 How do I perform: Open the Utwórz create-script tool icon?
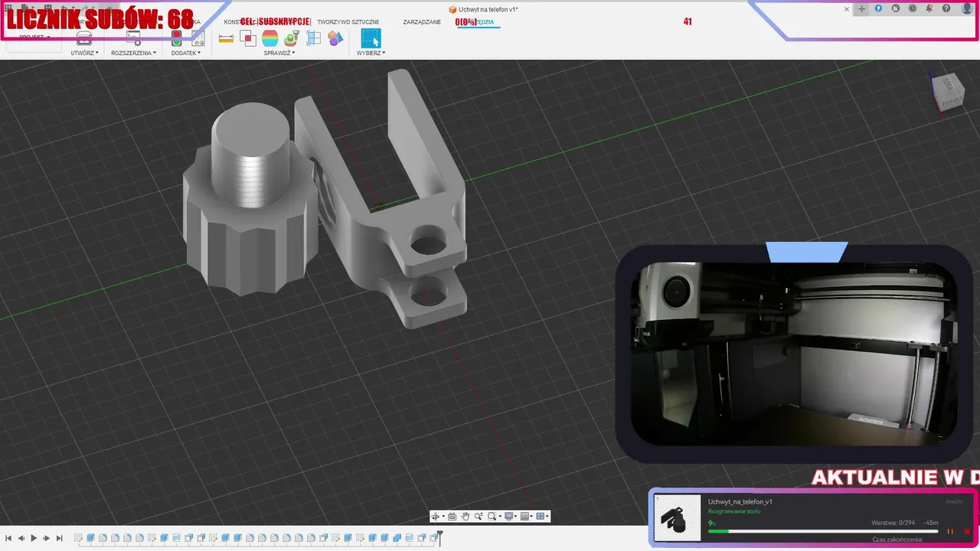pos(84,39)
